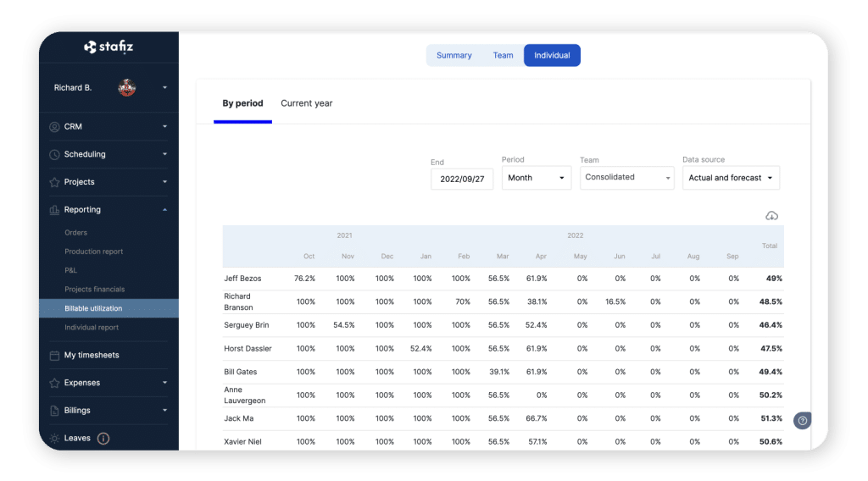Select the Jeff Bezos row name
868x481 pixels.
pos(242,279)
